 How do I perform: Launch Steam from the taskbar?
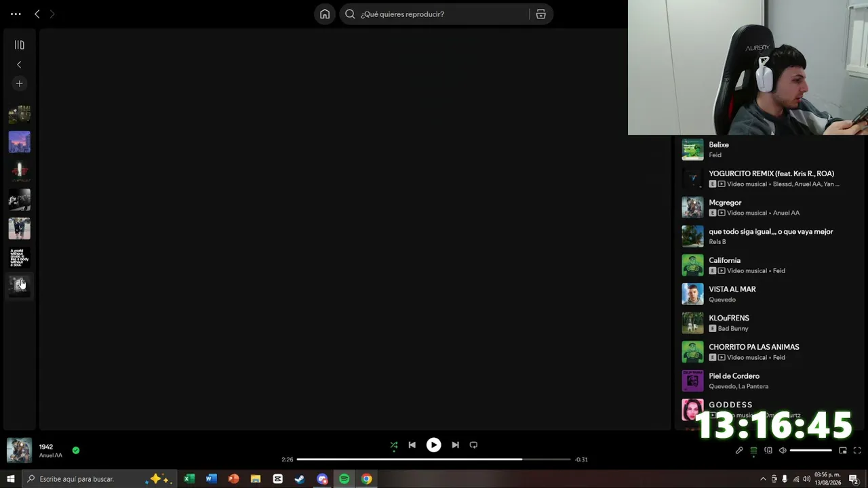pos(300,479)
